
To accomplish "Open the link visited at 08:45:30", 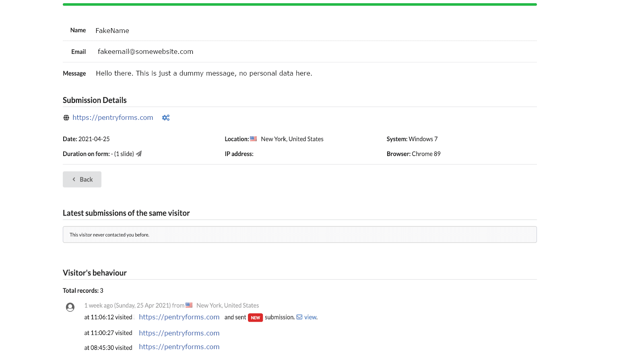I will 179,347.
